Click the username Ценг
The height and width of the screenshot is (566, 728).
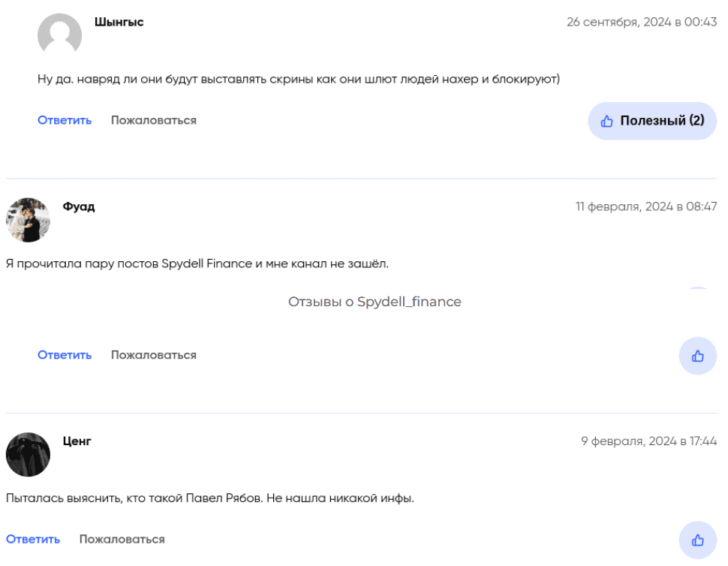tap(77, 441)
